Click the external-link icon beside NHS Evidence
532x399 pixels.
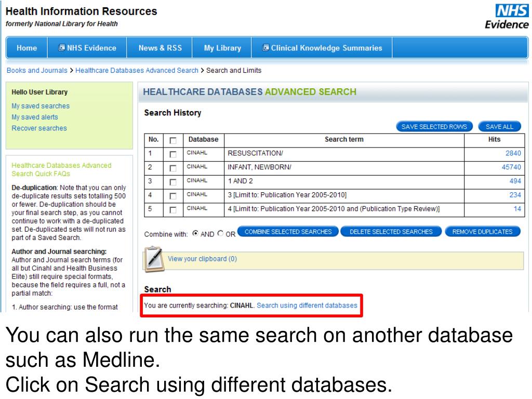click(62, 47)
